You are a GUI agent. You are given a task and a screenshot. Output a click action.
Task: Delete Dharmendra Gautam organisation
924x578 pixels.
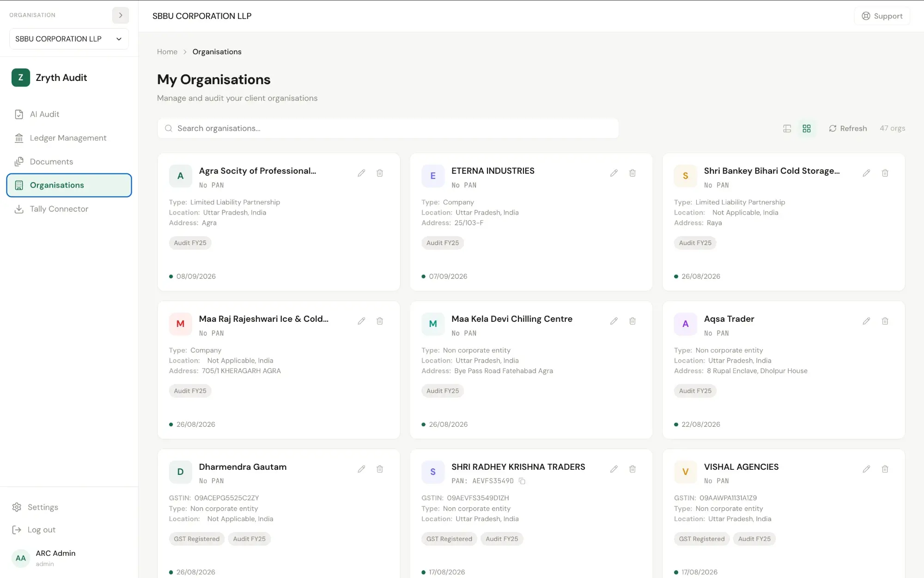pyautogui.click(x=380, y=469)
